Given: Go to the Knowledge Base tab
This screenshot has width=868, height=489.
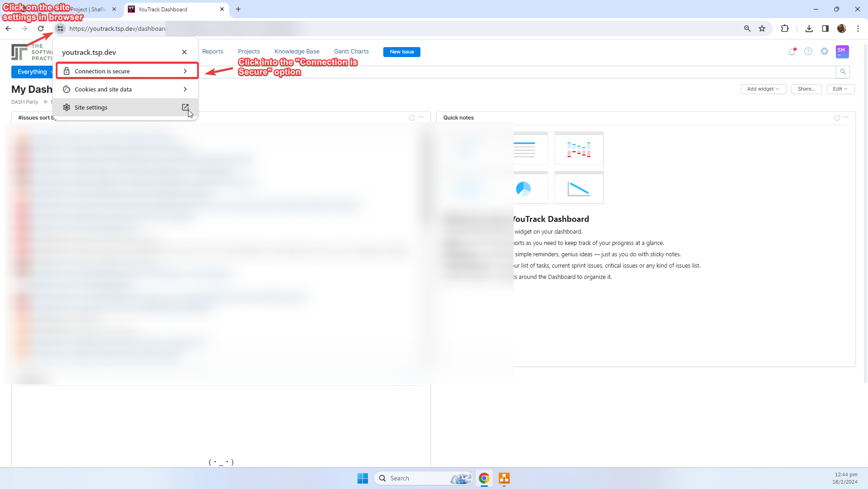Looking at the screenshot, I should (x=297, y=52).
